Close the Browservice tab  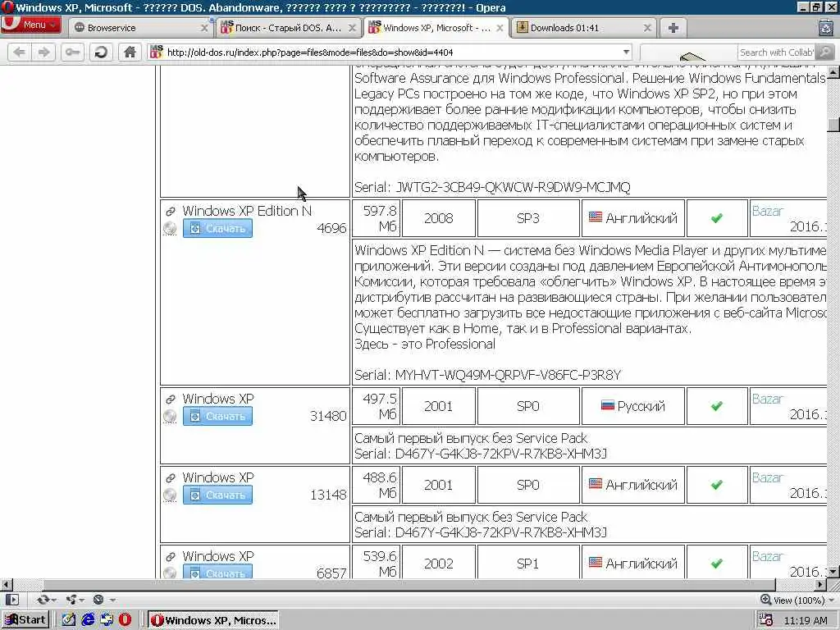pos(204,28)
